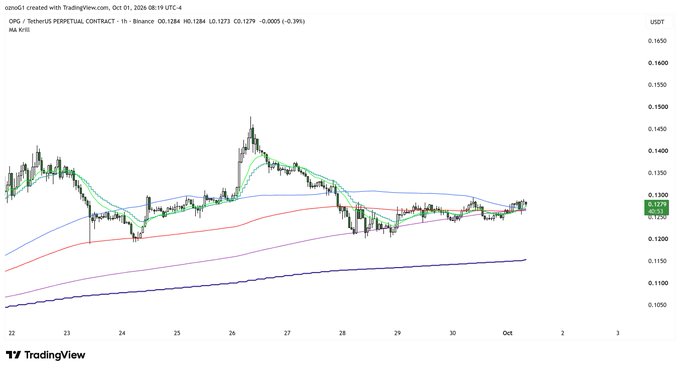This screenshot has width=680, height=370.
Task: Click the green current price label 0.1279
Action: (x=657, y=207)
